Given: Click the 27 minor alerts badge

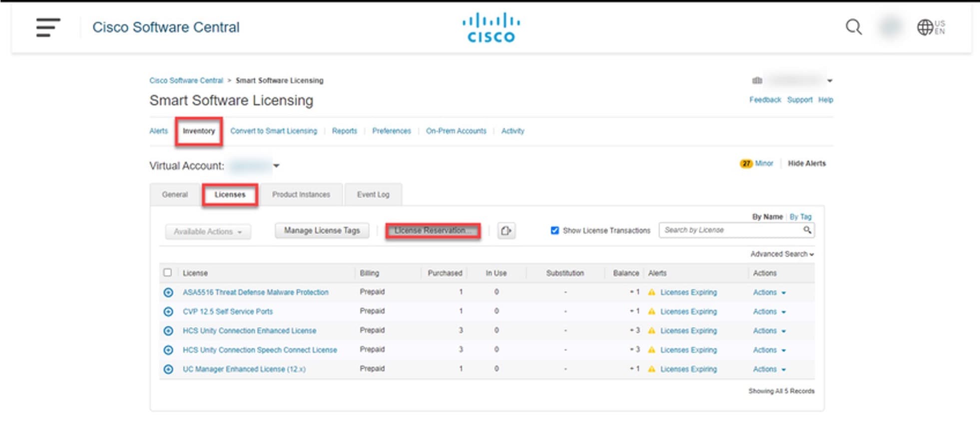Looking at the screenshot, I should 746,163.
